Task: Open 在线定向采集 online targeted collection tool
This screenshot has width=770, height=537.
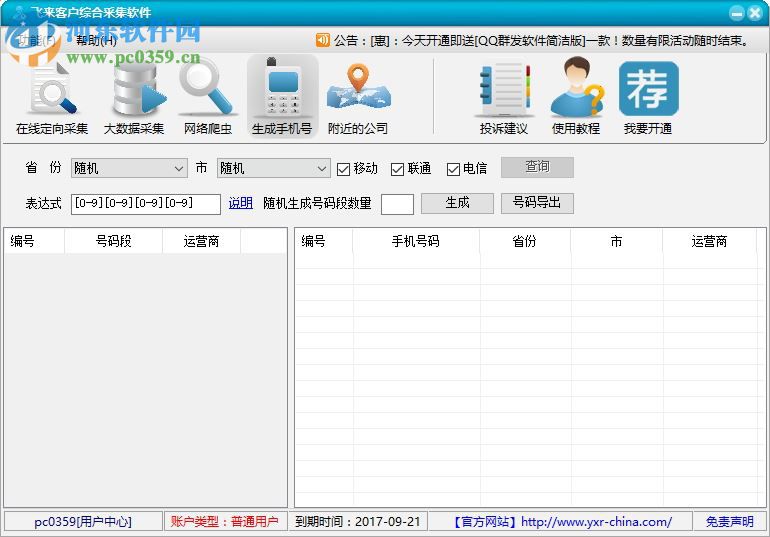Action: (x=52, y=98)
